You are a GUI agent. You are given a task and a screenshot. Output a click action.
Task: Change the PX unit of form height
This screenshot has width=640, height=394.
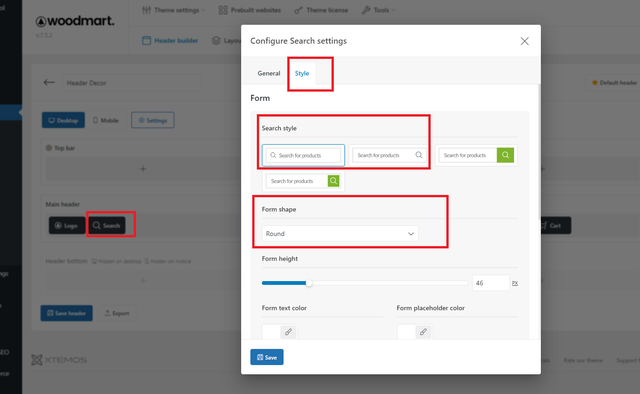515,283
